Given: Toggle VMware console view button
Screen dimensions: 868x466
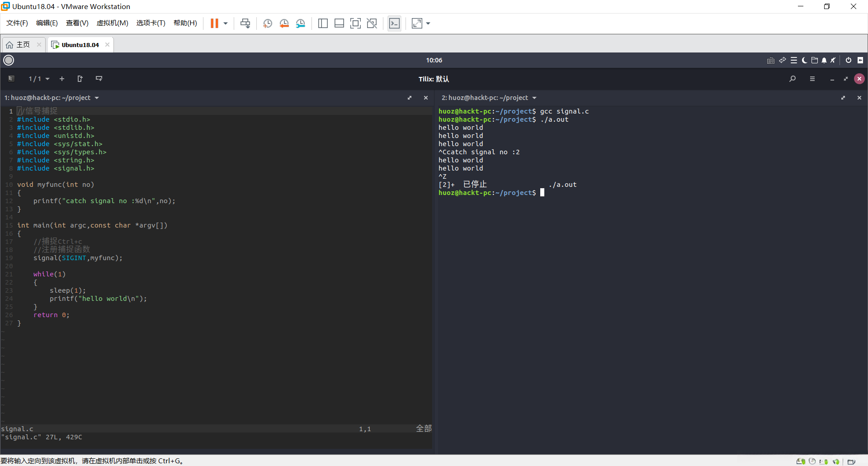Looking at the screenshot, I should click(394, 24).
